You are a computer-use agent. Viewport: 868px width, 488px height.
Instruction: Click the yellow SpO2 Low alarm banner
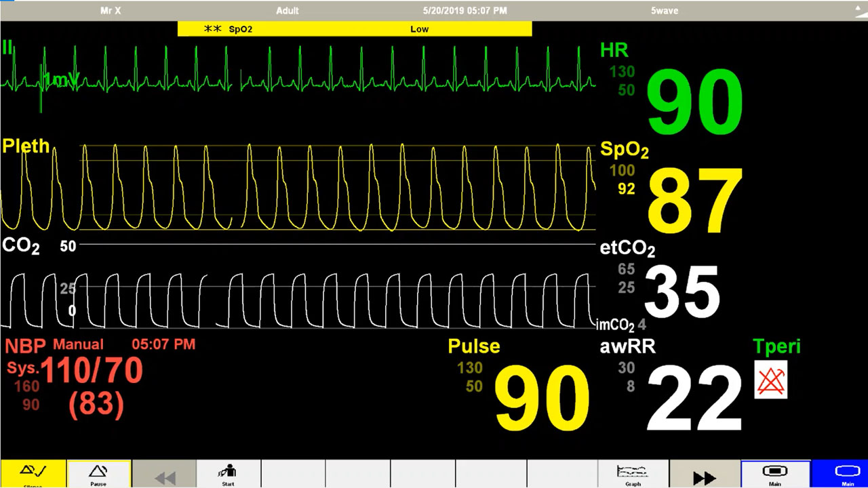tap(354, 29)
